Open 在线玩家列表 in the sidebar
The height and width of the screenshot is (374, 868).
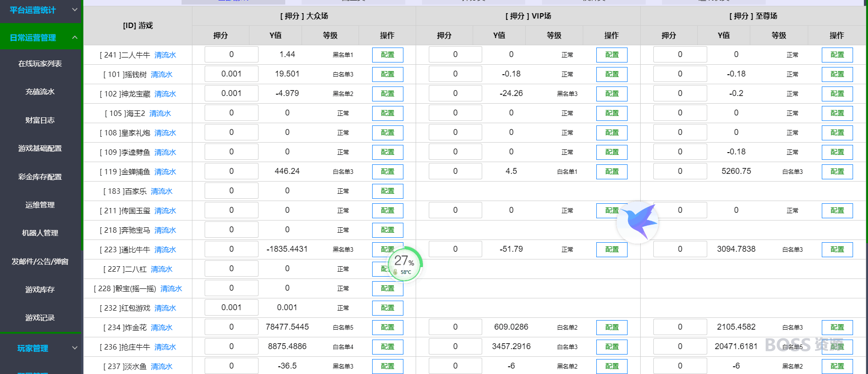pyautogui.click(x=40, y=64)
